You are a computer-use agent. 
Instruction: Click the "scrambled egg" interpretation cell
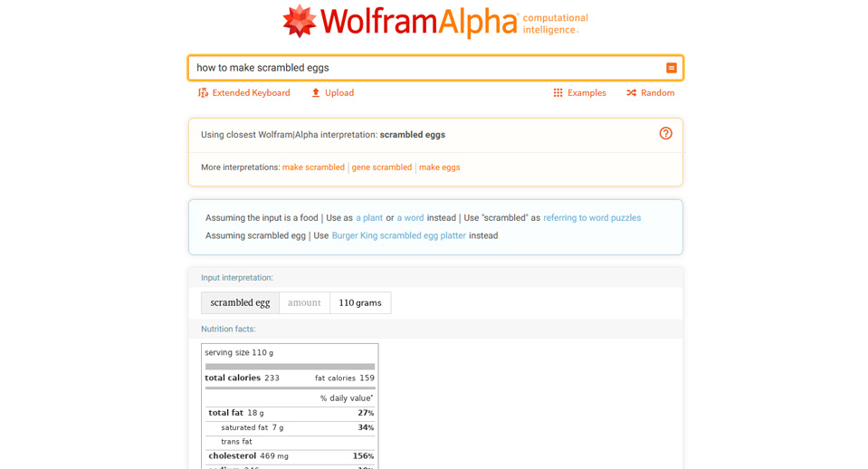tap(240, 303)
